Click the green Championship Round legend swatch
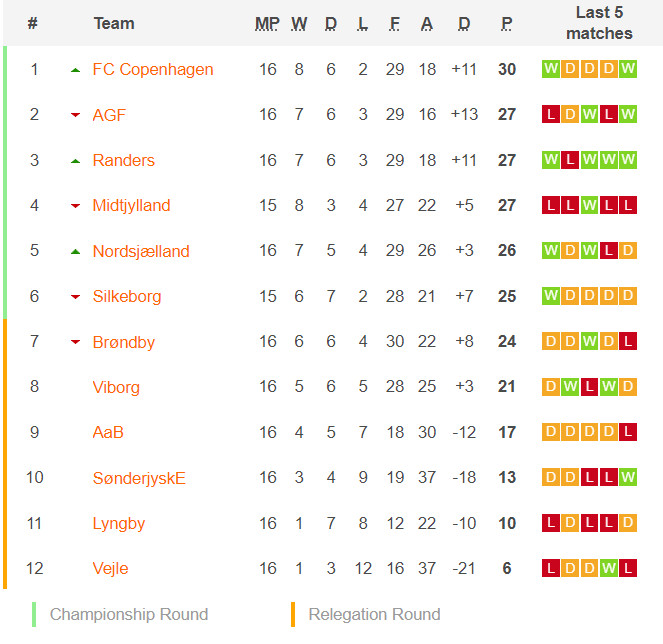The height and width of the screenshot is (644, 663). tap(34, 614)
